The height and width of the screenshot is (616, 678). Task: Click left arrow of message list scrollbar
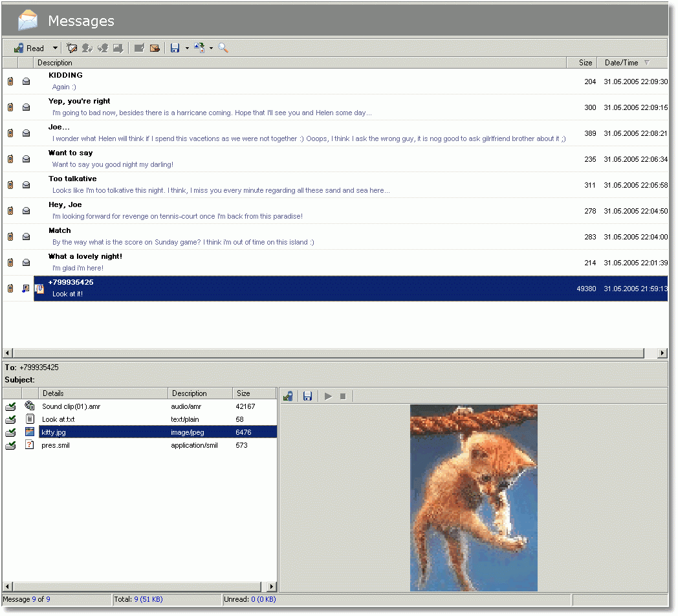7,353
